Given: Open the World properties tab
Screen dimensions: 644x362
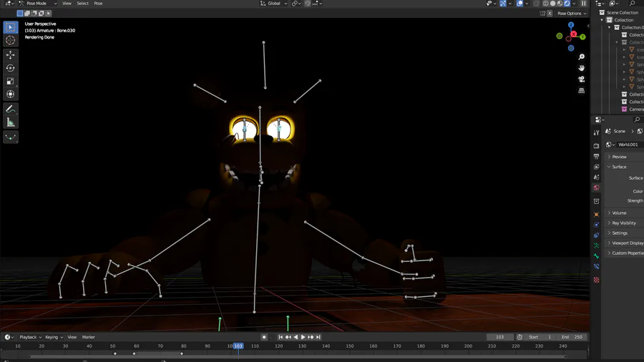Looking at the screenshot, I should [x=596, y=187].
